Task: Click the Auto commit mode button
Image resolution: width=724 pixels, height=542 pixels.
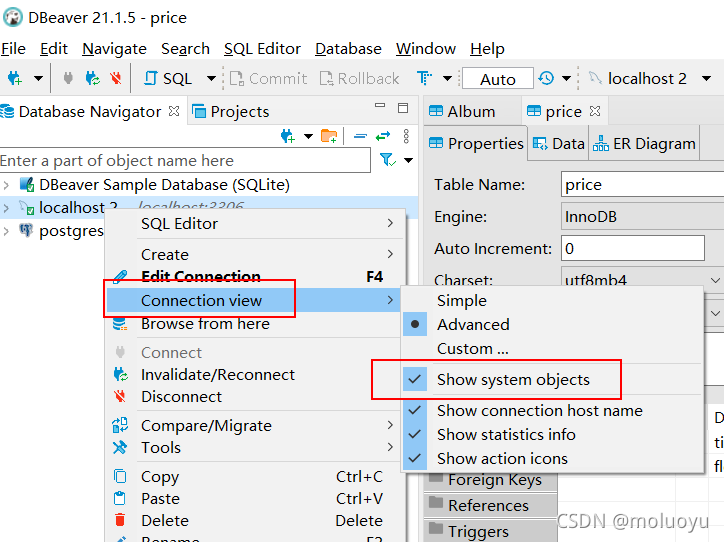Action: pos(498,79)
